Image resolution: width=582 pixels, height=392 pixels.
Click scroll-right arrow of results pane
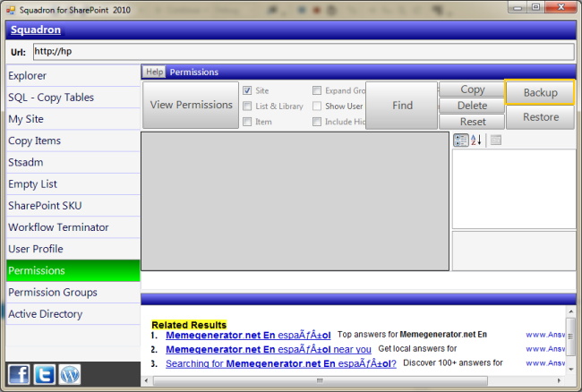[559, 380]
